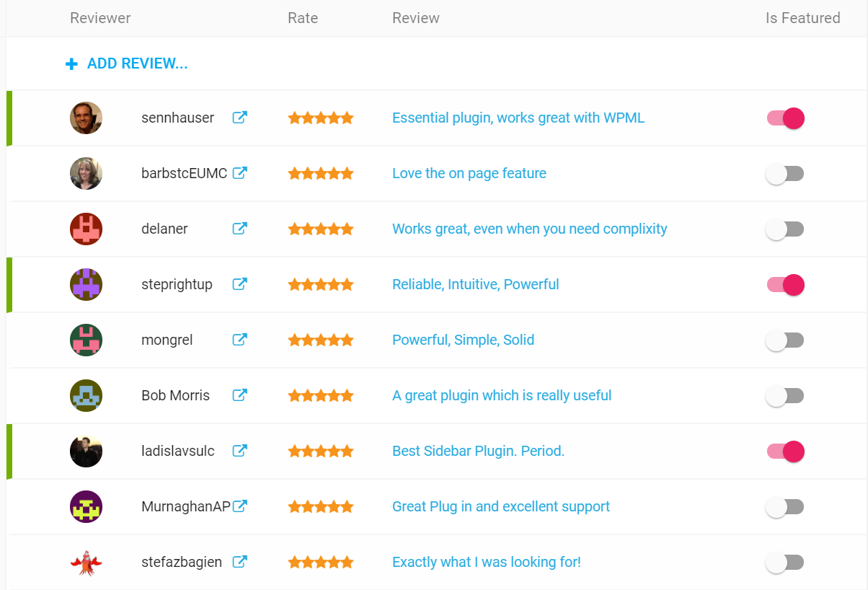
Task: Toggle featured switch for MurnaghanAP's review
Action: point(785,507)
